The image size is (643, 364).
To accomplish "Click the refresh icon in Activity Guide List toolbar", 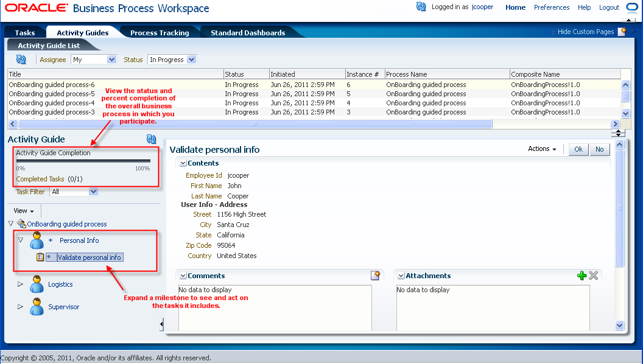I will pyautogui.click(x=21, y=60).
